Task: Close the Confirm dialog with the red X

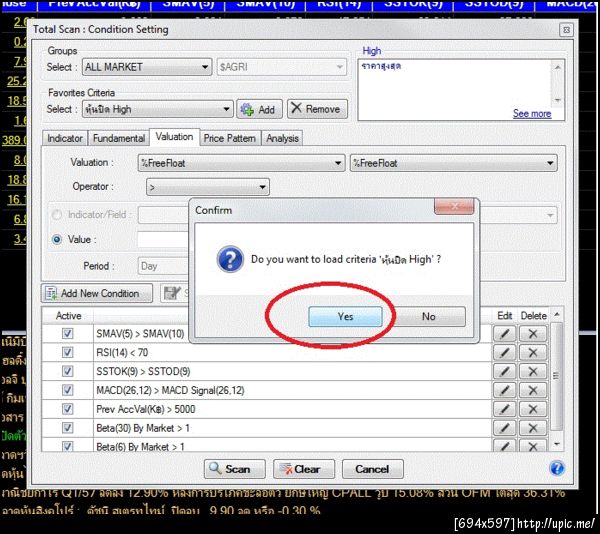Action: tap(454, 207)
